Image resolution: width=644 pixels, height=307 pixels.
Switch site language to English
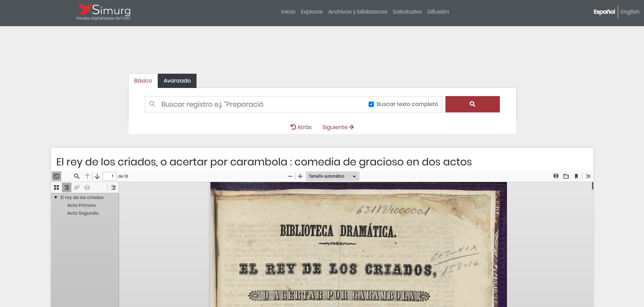[x=630, y=12]
